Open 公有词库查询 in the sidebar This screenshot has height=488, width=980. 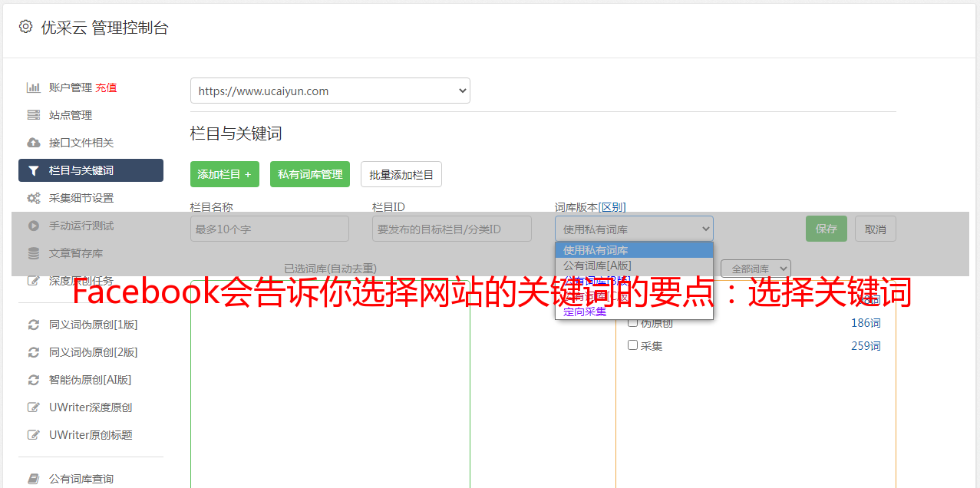[81, 479]
